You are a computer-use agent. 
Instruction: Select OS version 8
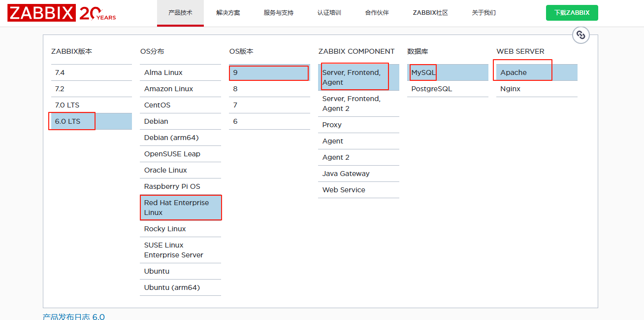click(x=270, y=89)
